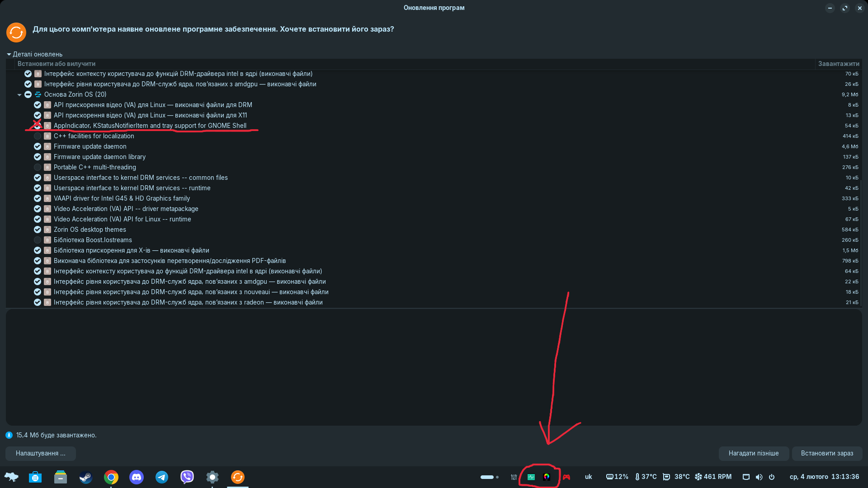
Task: Open Discord taskbar icon
Action: (x=137, y=477)
